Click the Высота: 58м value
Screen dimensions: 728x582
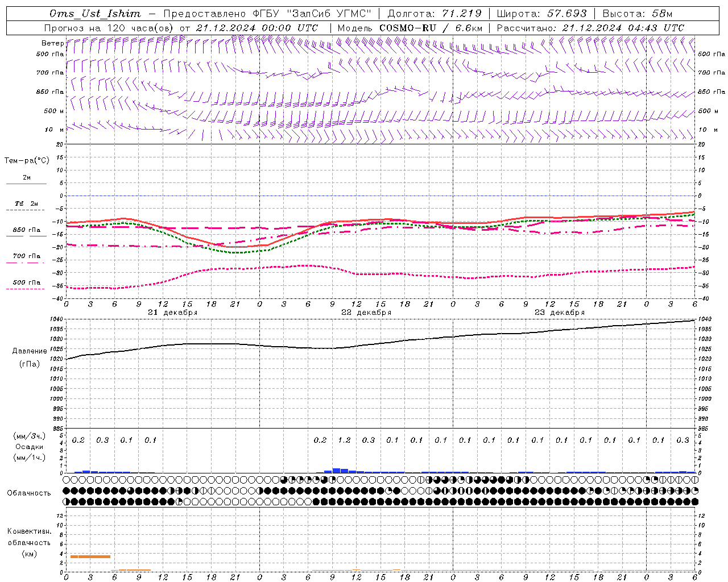point(638,14)
